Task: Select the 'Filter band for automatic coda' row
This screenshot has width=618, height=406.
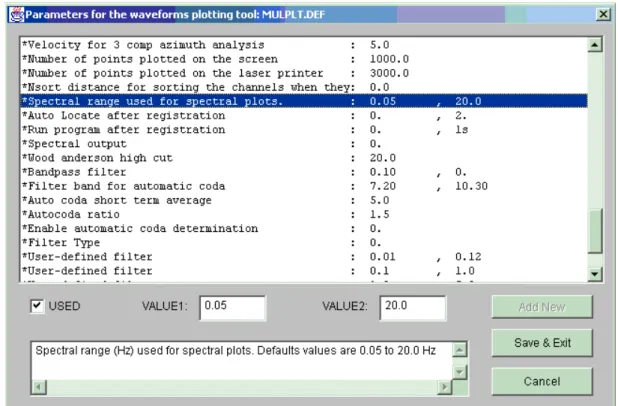Action: [304, 186]
